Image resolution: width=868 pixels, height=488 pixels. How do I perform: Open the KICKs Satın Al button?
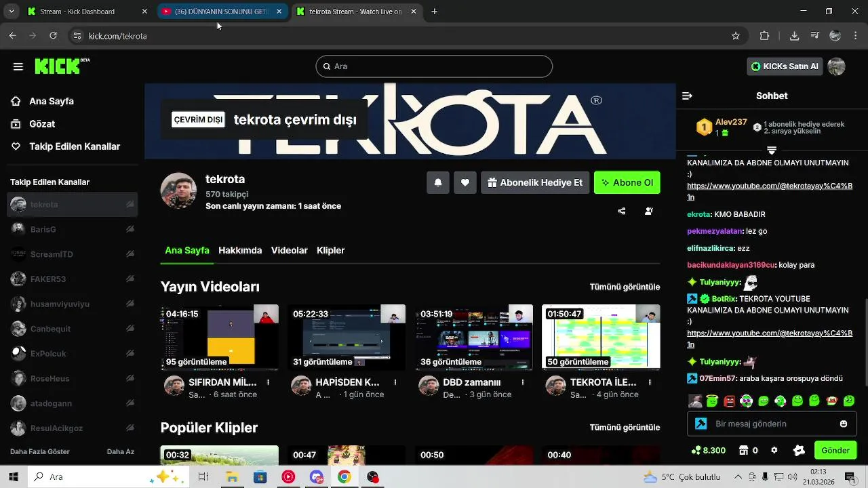click(783, 66)
